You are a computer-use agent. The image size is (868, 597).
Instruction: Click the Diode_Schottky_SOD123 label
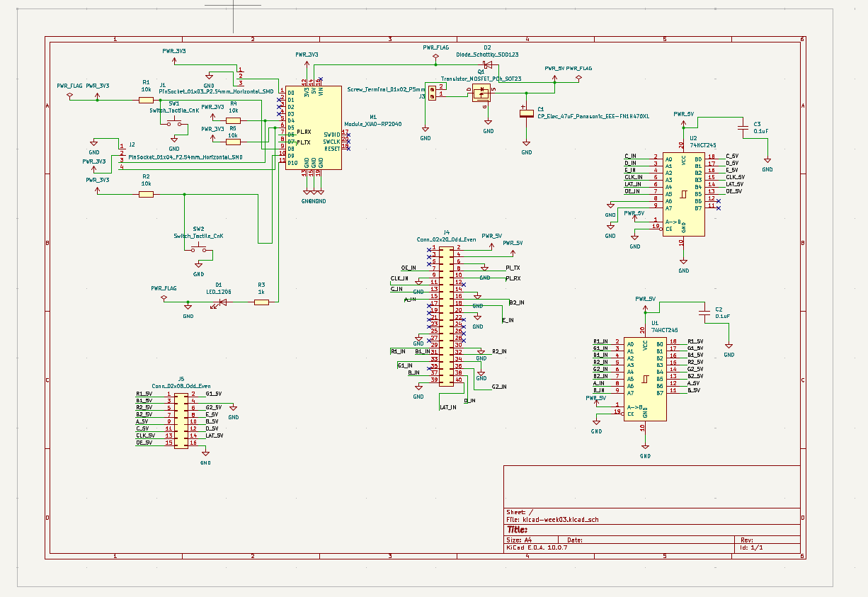[x=486, y=55]
